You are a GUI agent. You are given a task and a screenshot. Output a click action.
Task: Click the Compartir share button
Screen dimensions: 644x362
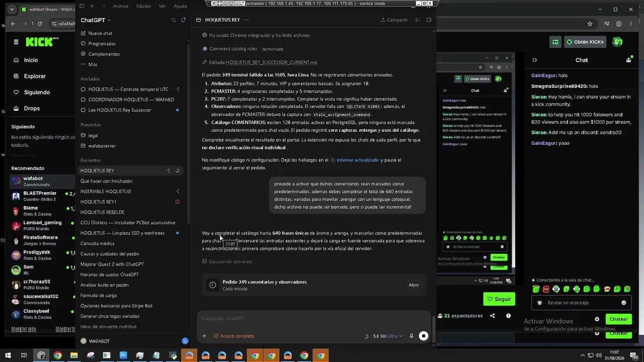click(394, 20)
